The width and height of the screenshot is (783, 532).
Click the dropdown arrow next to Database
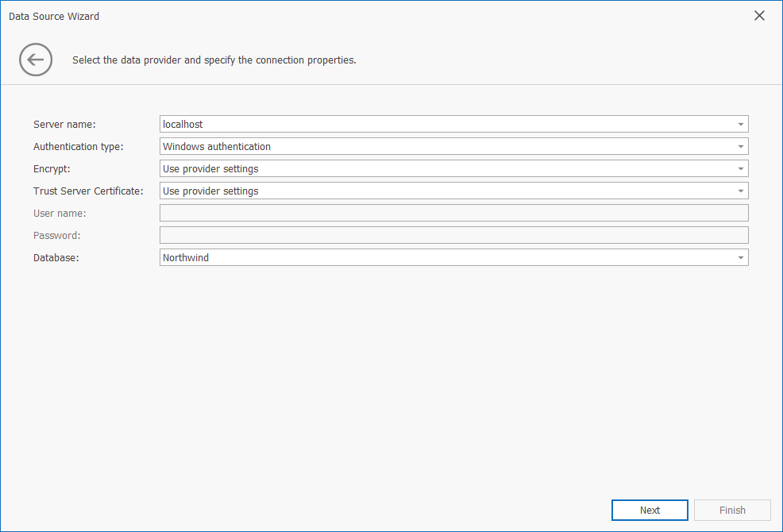click(740, 257)
